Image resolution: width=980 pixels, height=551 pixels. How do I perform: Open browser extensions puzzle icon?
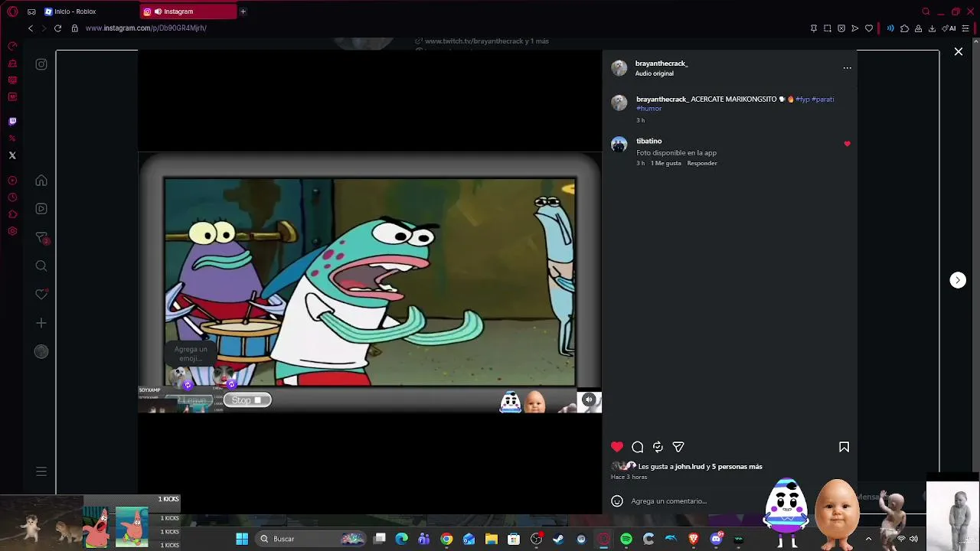tap(904, 28)
